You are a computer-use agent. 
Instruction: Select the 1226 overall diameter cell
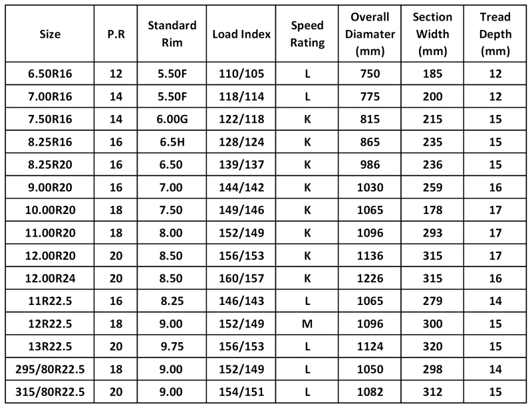pyautogui.click(x=370, y=278)
